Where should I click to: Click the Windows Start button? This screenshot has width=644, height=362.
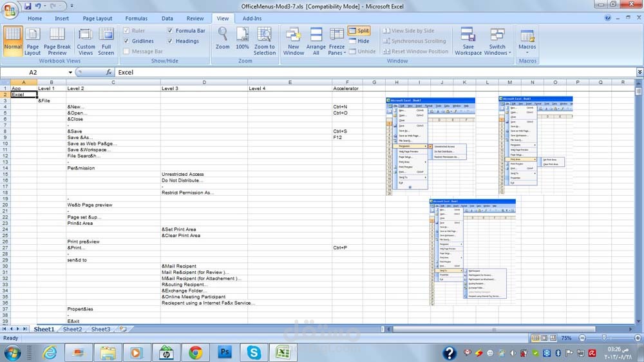(12, 352)
